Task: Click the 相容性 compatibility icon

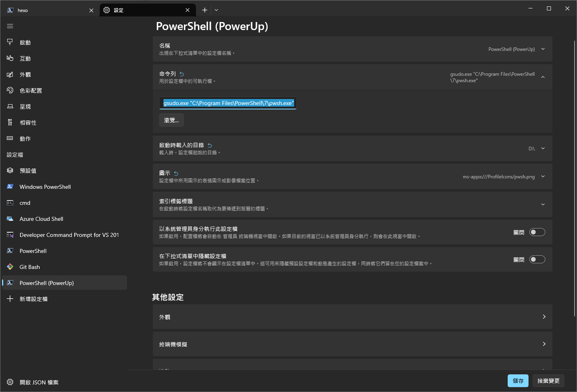Action: coord(10,122)
